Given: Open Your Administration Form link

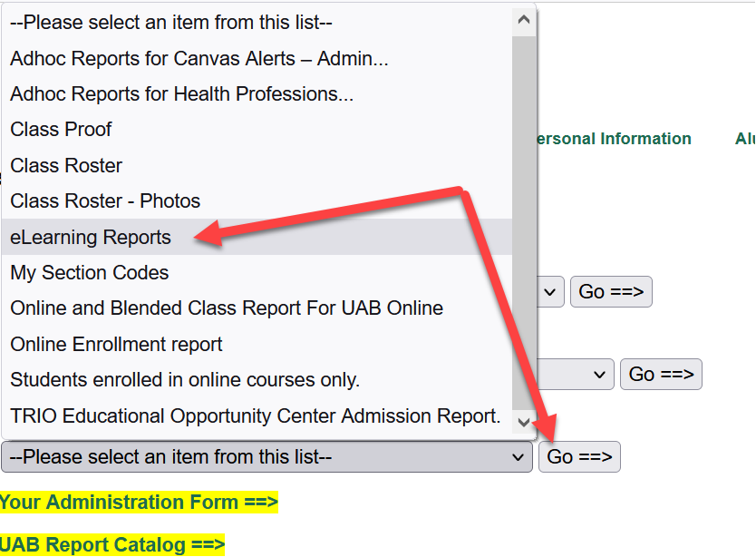Looking at the screenshot, I should click(139, 503).
